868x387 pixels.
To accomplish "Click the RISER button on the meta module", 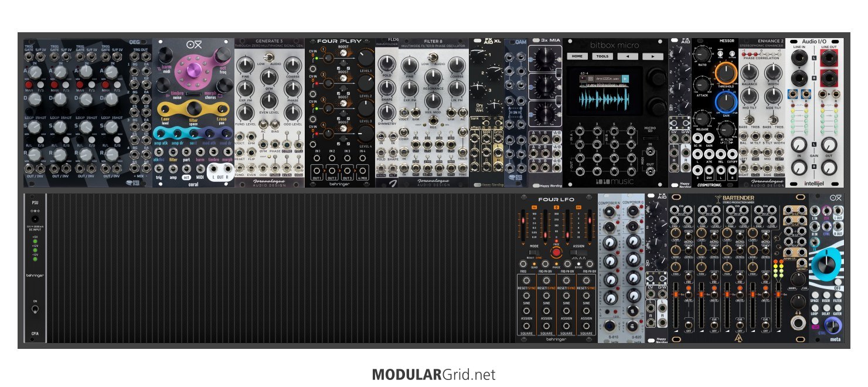I will click(x=826, y=296).
